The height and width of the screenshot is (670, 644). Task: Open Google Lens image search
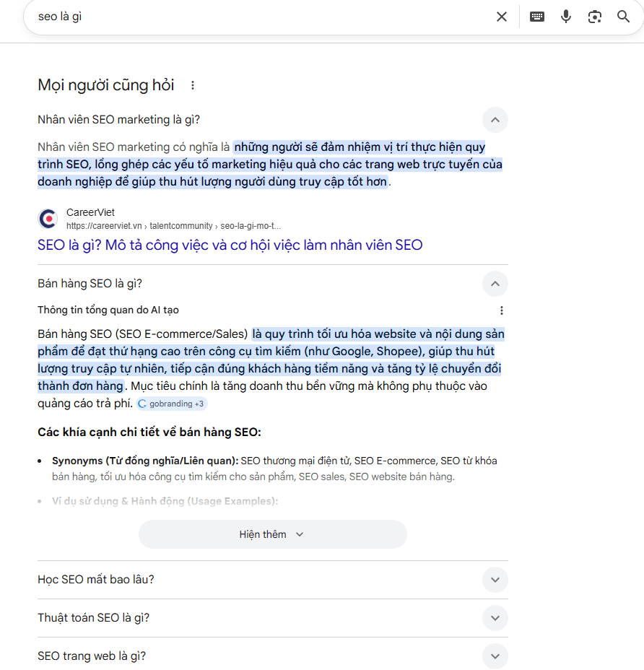coord(595,17)
